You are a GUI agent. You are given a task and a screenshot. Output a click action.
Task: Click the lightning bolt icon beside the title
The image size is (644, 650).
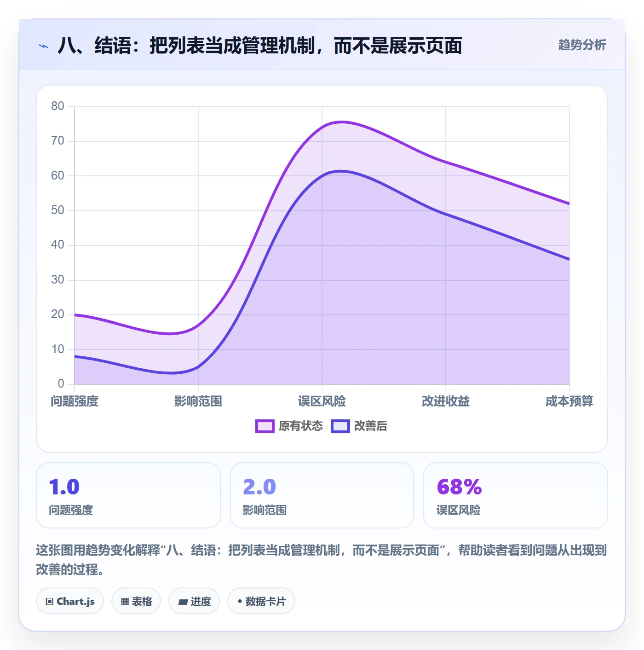[44, 46]
